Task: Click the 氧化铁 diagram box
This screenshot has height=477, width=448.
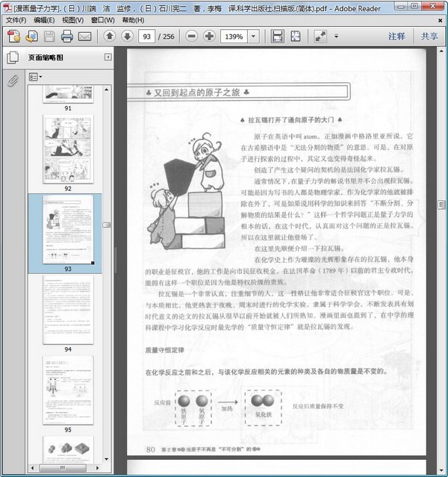Action: point(264,408)
